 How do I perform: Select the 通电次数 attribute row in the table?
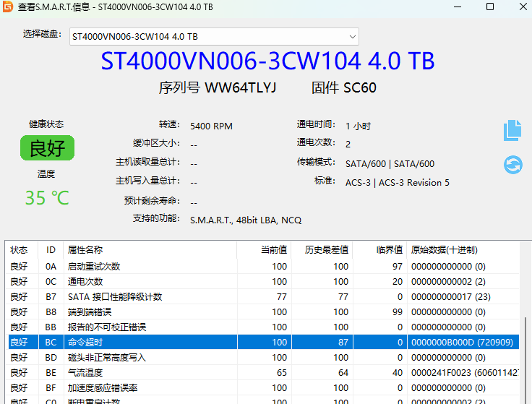[263, 282]
